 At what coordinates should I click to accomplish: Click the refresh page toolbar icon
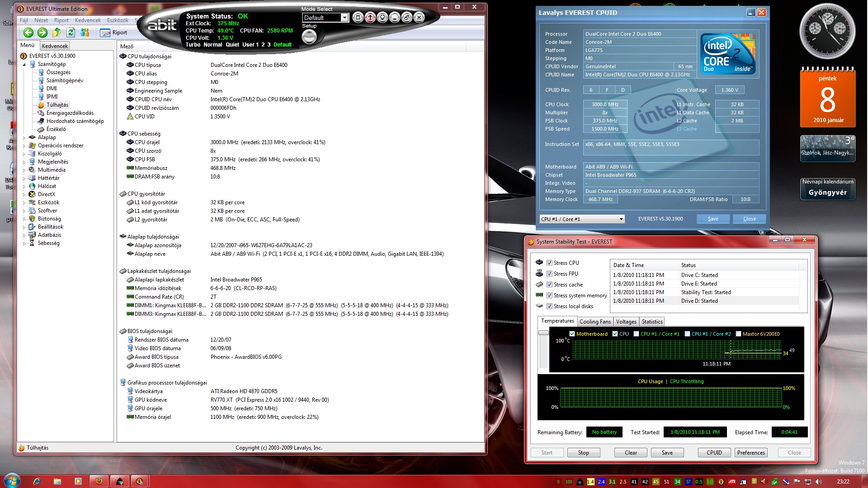tap(71, 33)
